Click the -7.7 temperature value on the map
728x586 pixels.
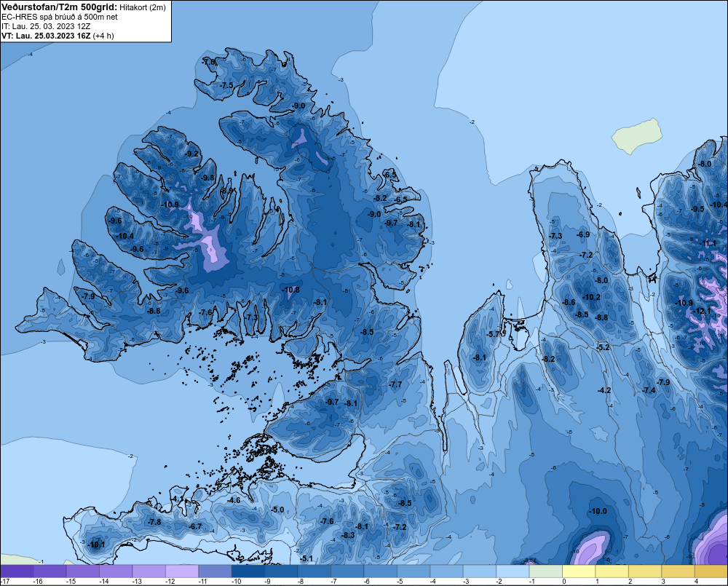tap(395, 384)
